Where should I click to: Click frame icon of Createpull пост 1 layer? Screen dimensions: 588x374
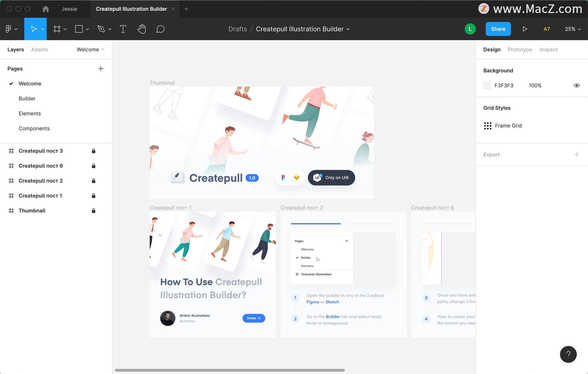click(11, 196)
